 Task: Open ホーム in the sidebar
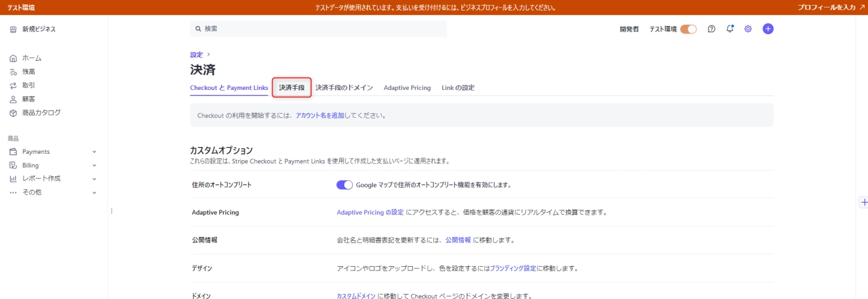coord(32,58)
